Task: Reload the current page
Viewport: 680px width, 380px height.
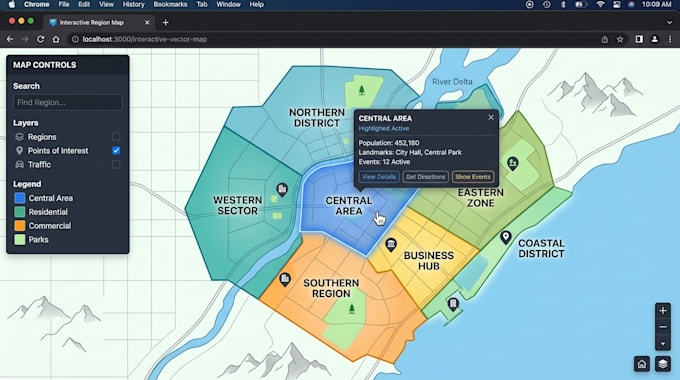Action: point(40,39)
